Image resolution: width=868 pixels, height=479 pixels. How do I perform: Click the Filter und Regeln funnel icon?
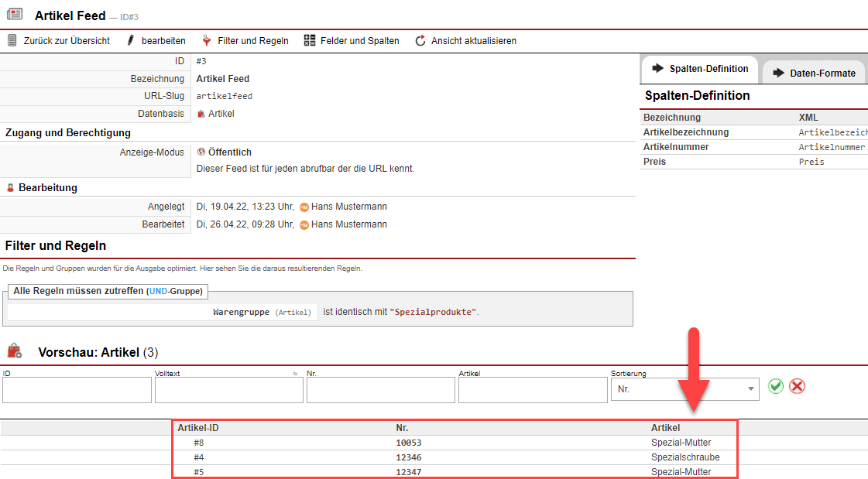[x=207, y=40]
